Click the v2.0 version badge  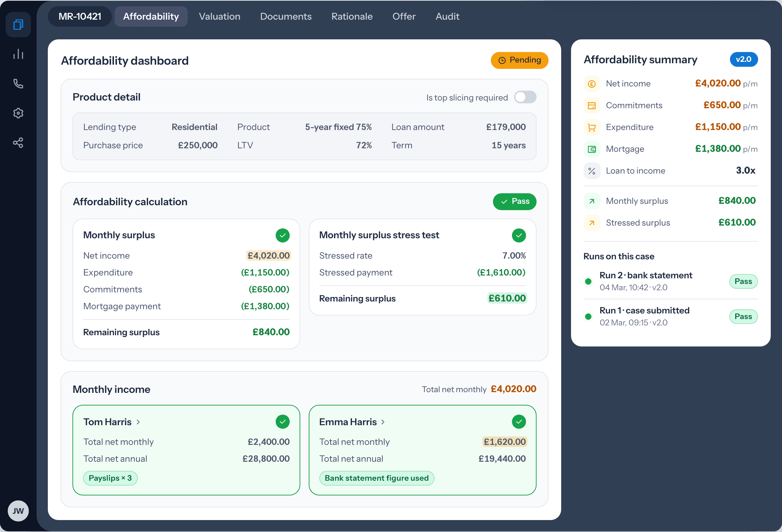[x=744, y=59]
